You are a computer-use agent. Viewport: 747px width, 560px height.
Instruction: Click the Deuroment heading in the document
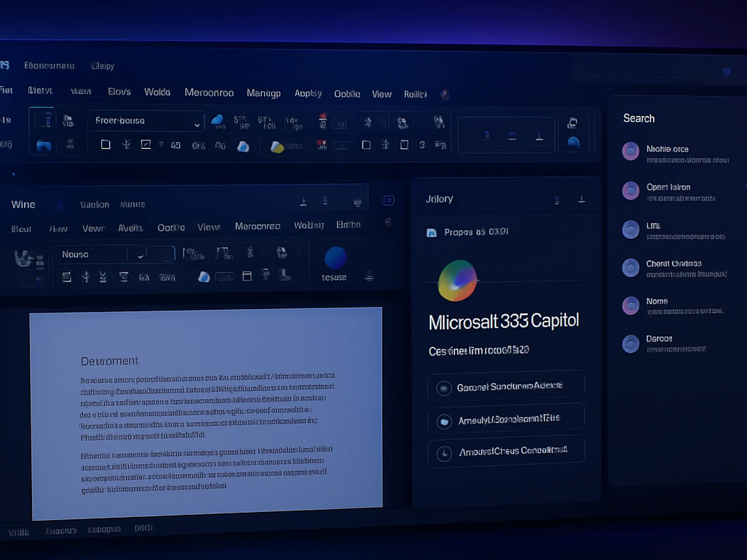[x=110, y=361]
